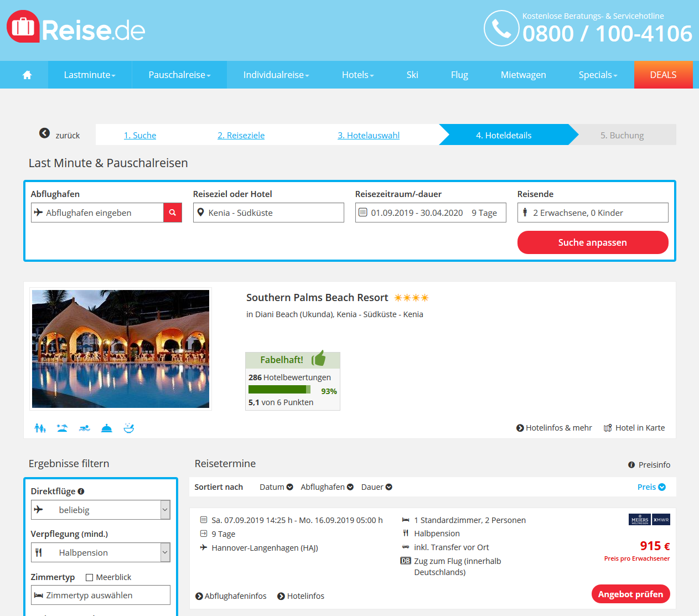
Task: Click the person icon in Reisende field
Action: [x=525, y=213]
